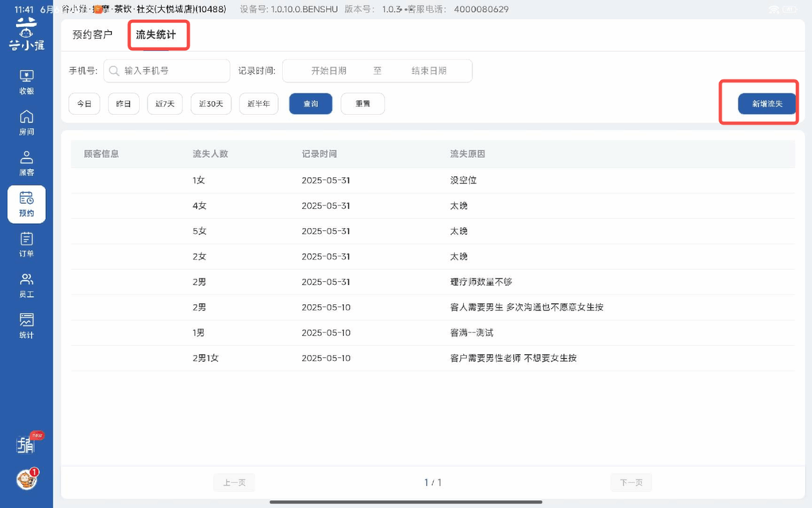Open the shop icon with new badge
This screenshot has width=812, height=508.
[x=28, y=444]
